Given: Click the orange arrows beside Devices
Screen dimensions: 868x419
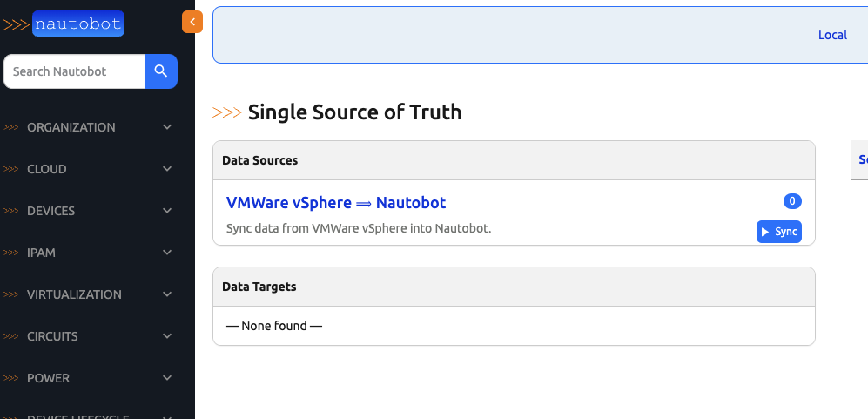Looking at the screenshot, I should coord(11,211).
